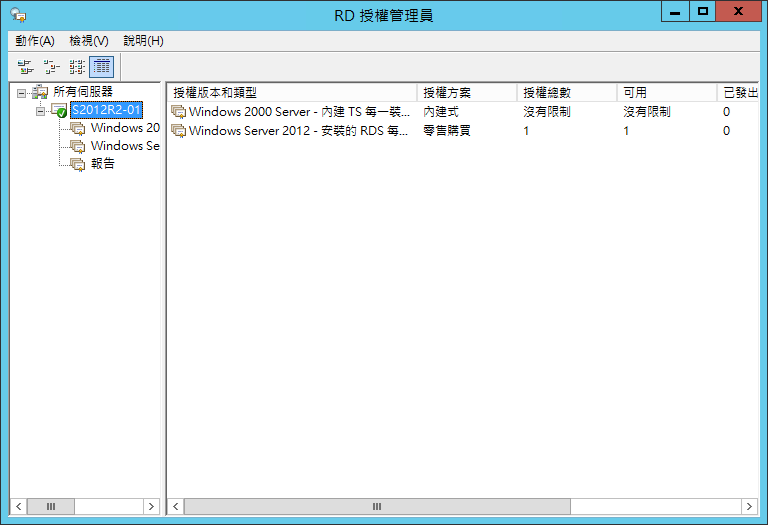Select the Windows Server 2012 安裝的 RDS row
This screenshot has height=525, width=768.
point(463,131)
